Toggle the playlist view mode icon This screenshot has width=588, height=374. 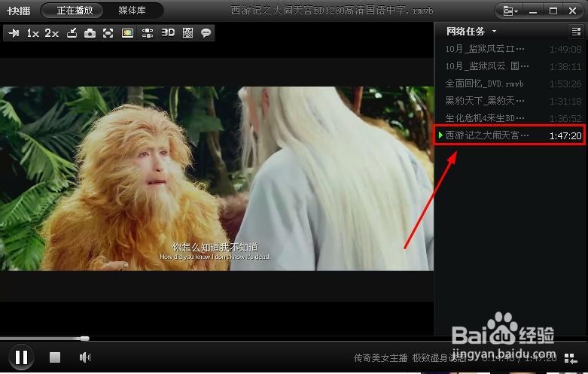[576, 32]
